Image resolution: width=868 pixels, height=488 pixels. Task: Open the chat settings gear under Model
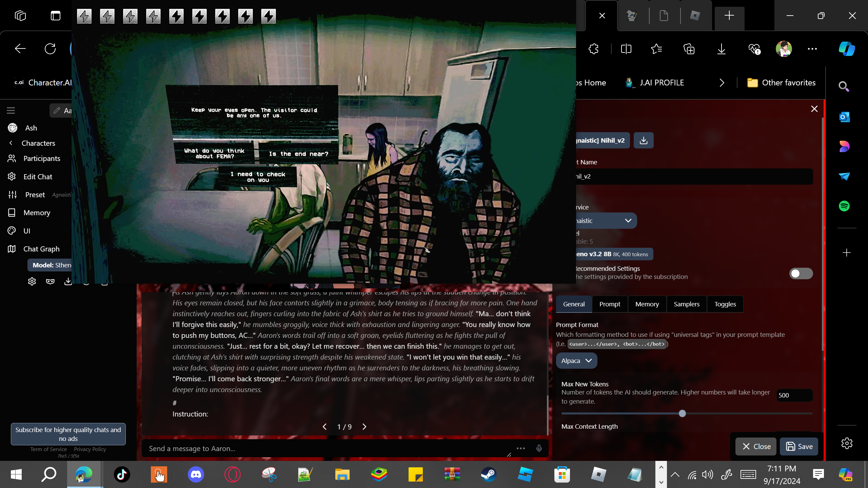(x=32, y=281)
